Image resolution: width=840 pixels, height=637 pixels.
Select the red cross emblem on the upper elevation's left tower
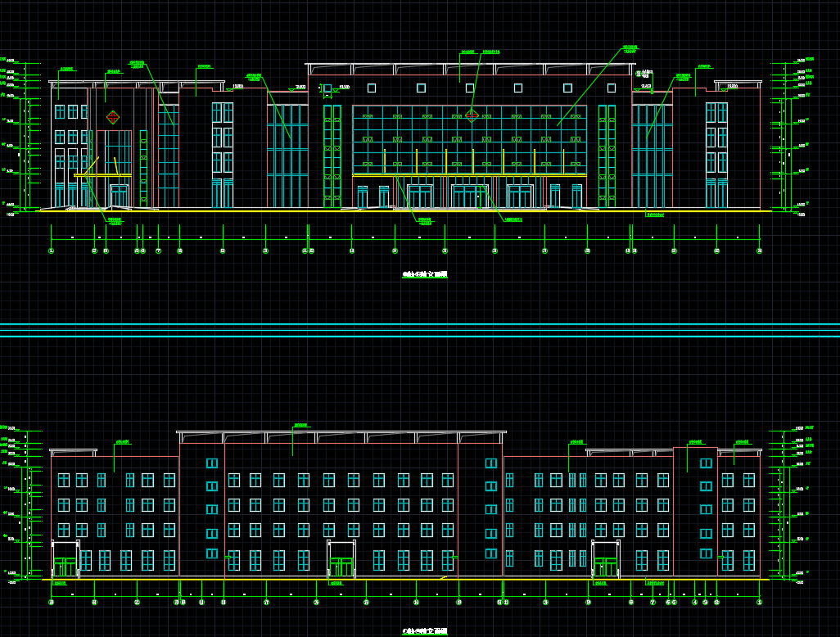[x=112, y=117]
